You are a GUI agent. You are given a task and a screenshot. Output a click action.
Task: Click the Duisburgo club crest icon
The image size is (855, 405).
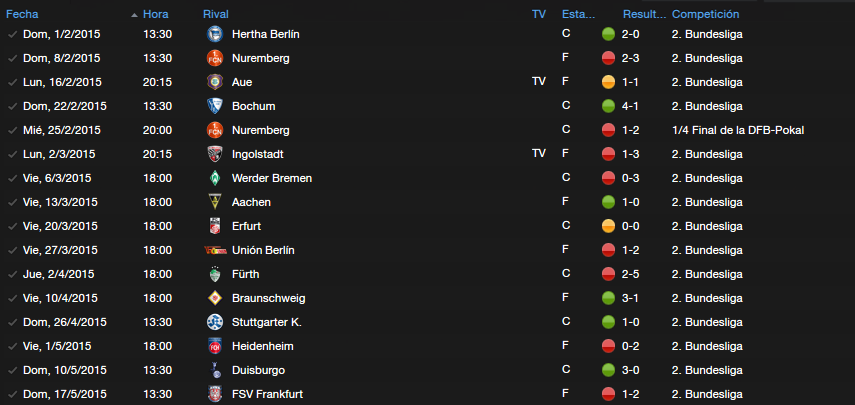[215, 370]
